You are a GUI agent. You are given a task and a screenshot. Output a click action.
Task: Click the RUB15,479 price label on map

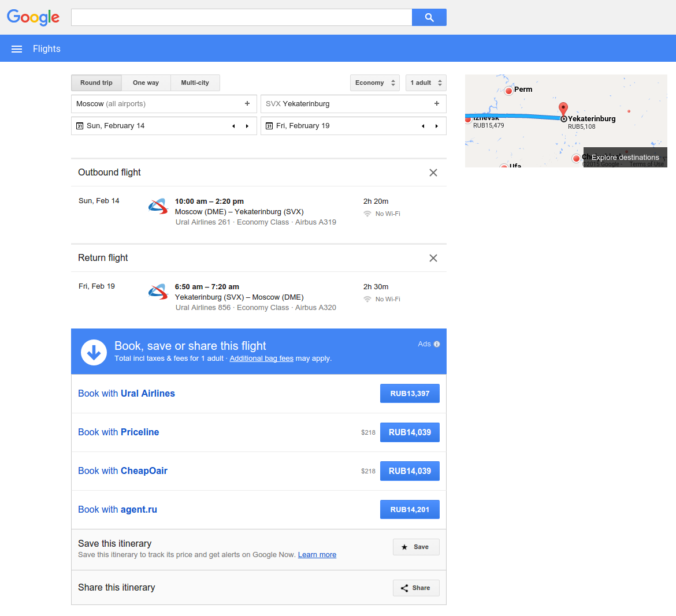click(x=488, y=125)
